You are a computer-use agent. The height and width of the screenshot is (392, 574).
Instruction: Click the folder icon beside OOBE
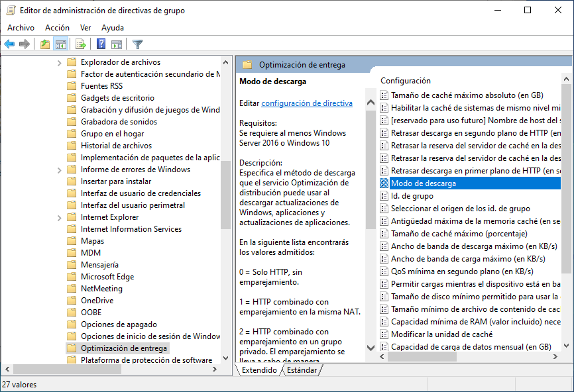tap(72, 313)
